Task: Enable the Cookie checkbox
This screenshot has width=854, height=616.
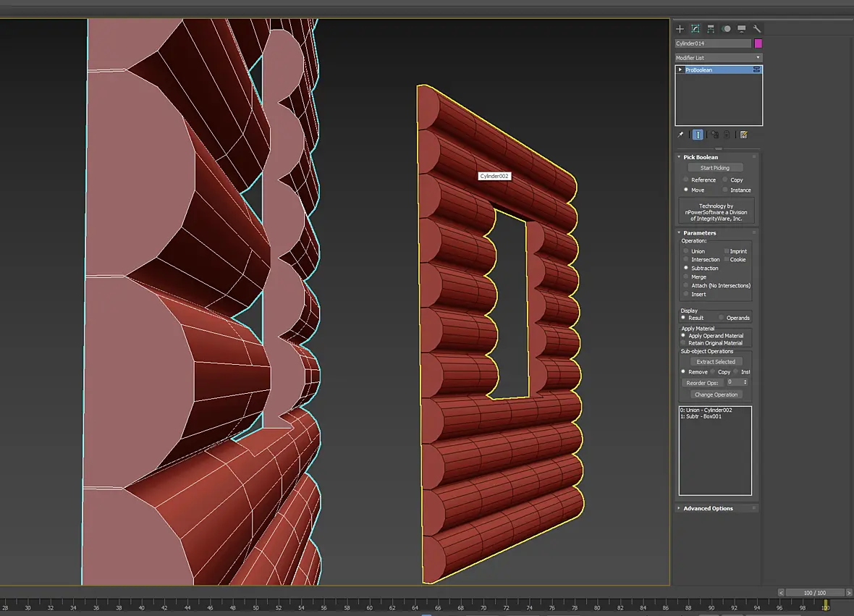Action: (727, 259)
